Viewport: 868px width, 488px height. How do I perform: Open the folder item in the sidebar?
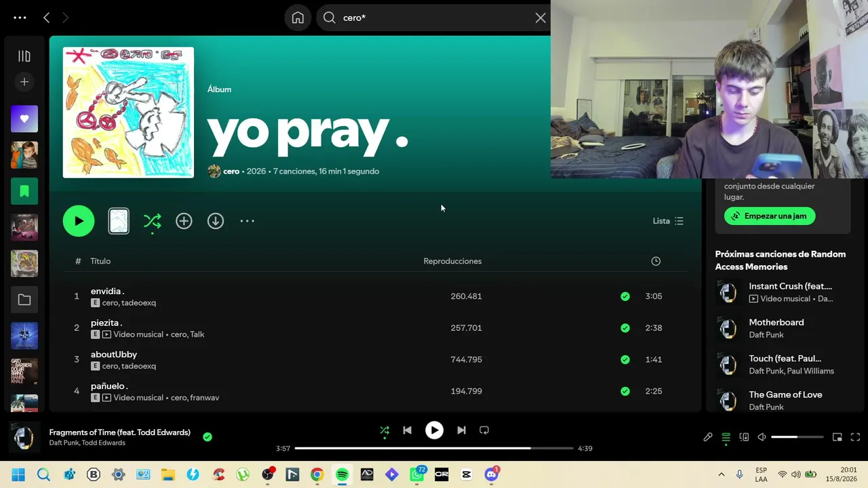pos(24,300)
